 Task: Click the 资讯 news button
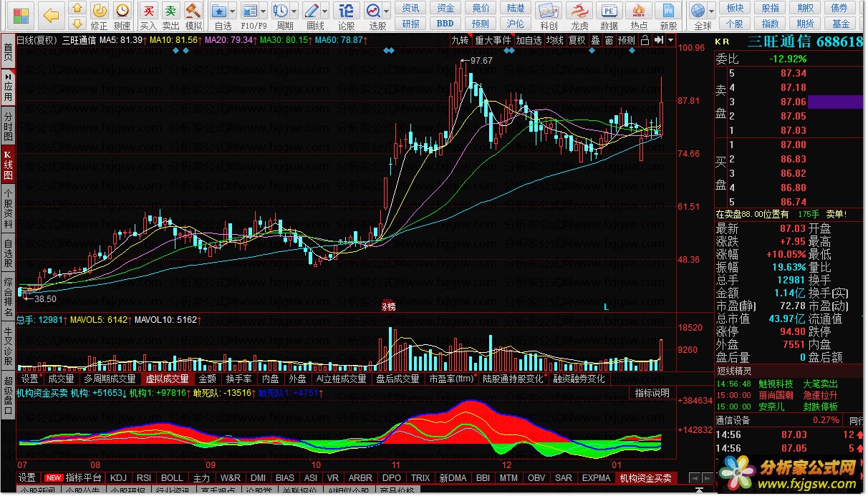tap(411, 8)
